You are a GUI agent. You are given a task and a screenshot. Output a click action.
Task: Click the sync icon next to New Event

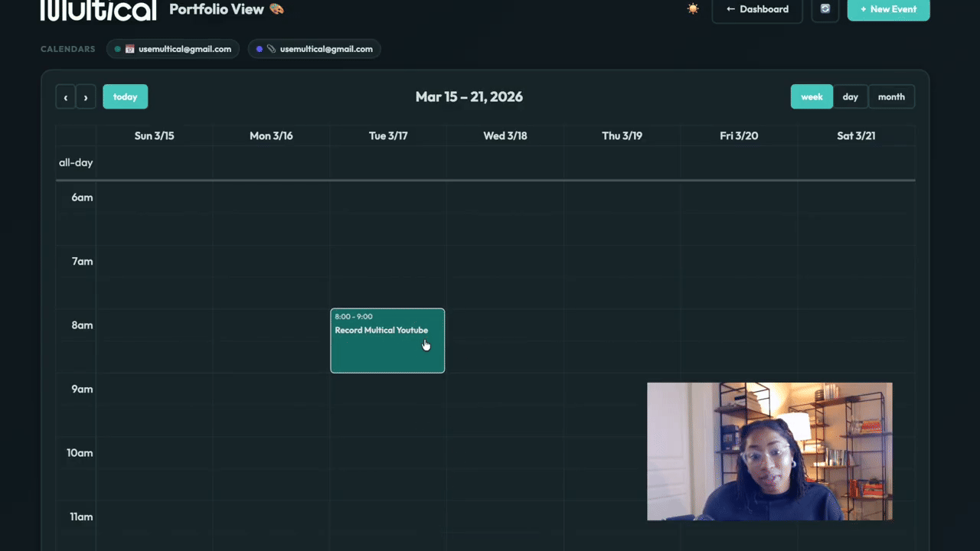click(825, 9)
